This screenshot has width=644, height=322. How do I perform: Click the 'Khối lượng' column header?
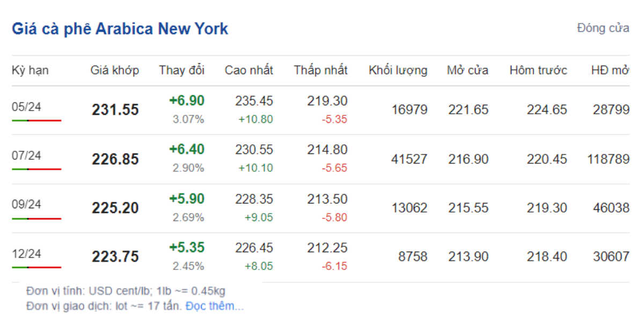pyautogui.click(x=398, y=70)
